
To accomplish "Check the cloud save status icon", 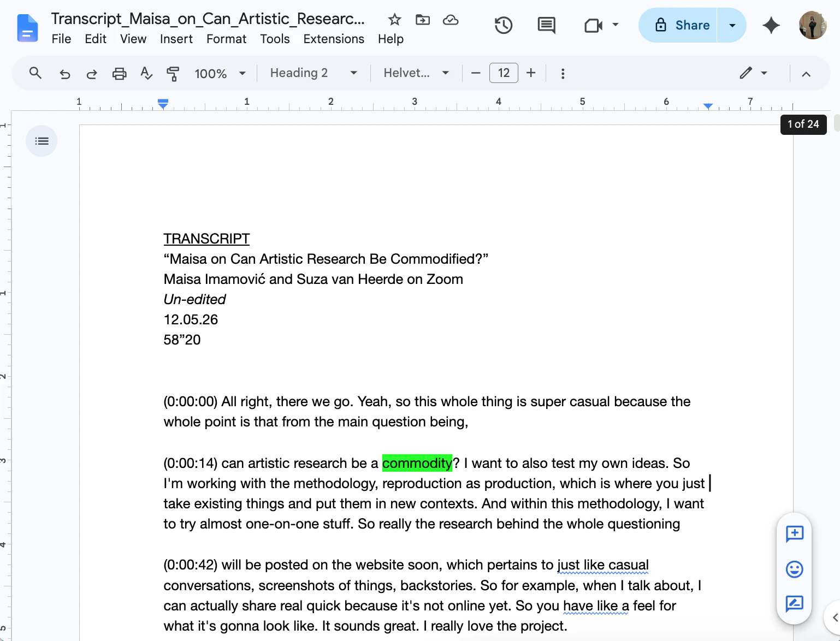I will 451,20.
